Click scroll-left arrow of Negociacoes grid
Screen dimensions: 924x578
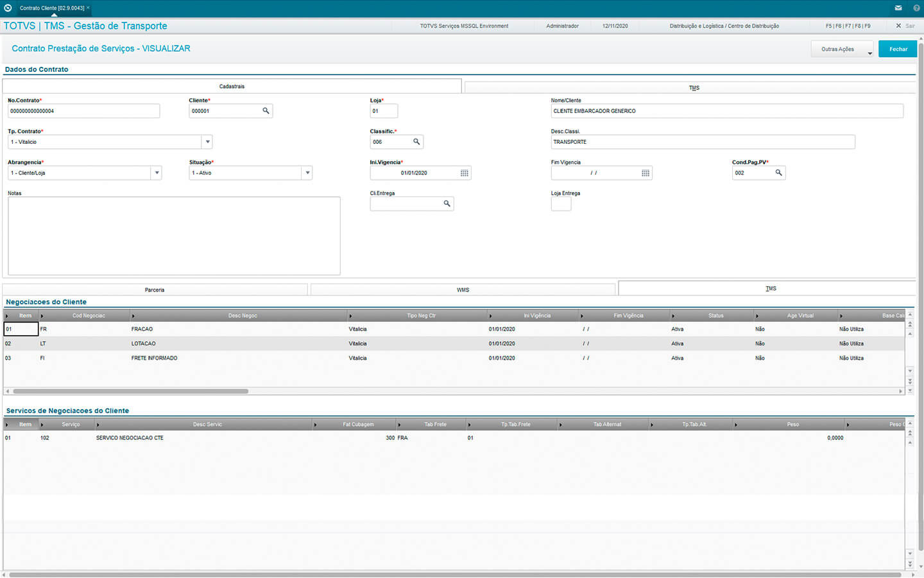(7, 391)
